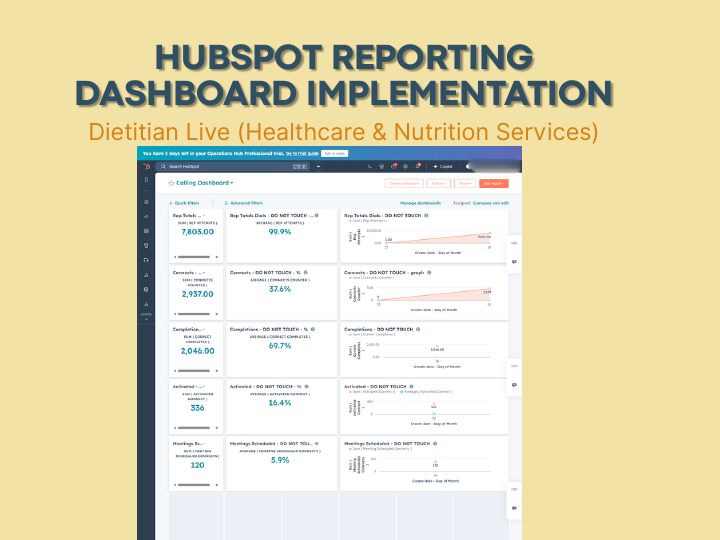
Task: Click the Create dashboard button
Action: coord(404,183)
